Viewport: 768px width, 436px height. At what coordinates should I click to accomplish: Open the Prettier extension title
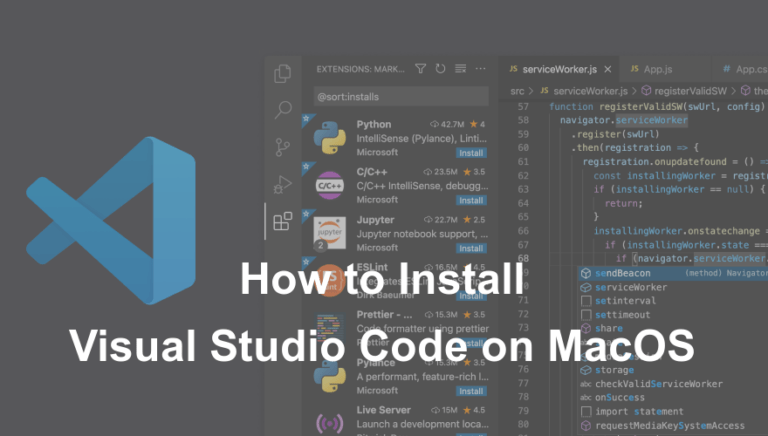[384, 315]
